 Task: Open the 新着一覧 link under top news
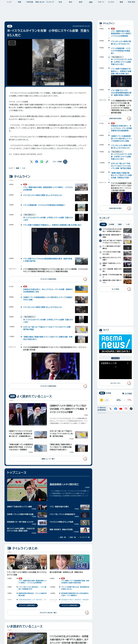click(72, 537)
